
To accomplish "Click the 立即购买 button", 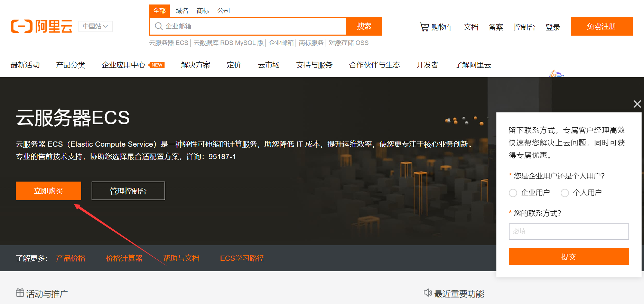I will click(x=48, y=191).
